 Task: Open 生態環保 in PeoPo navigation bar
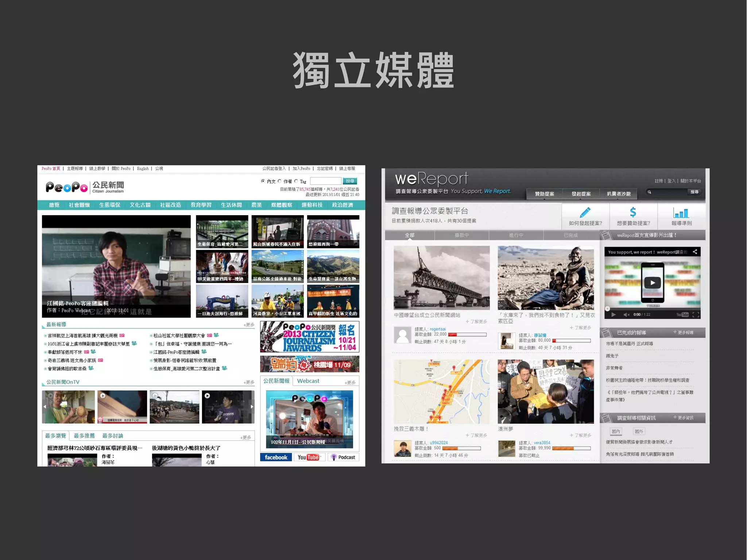109,205
